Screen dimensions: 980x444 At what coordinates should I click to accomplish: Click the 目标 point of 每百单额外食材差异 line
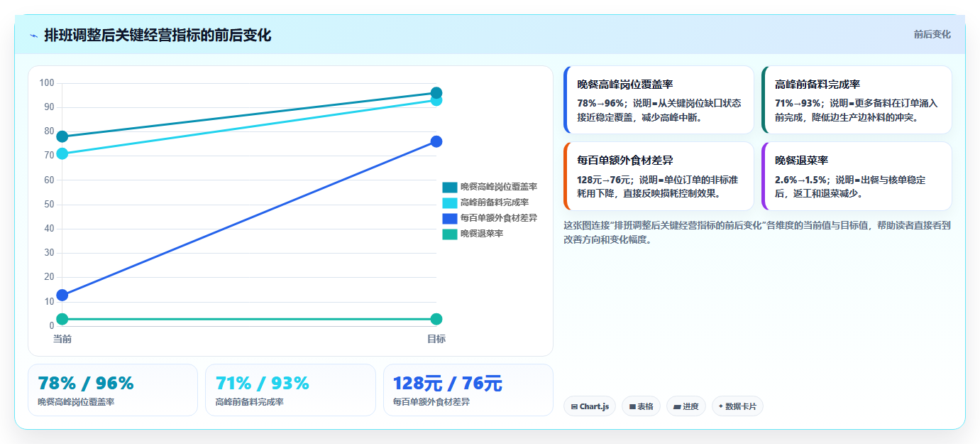[436, 141]
